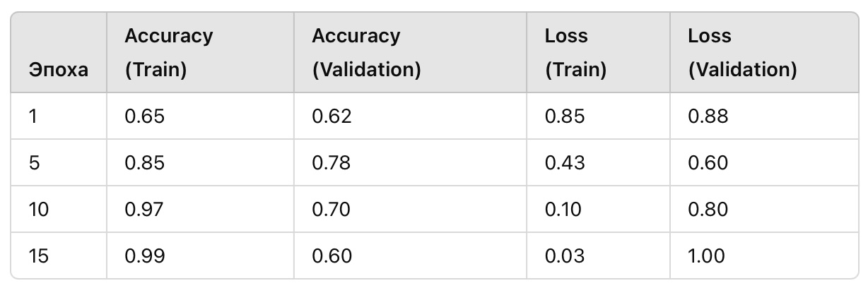Select epoch 15 in the Эпоха column
The height and width of the screenshot is (288, 868).
pyautogui.click(x=39, y=256)
